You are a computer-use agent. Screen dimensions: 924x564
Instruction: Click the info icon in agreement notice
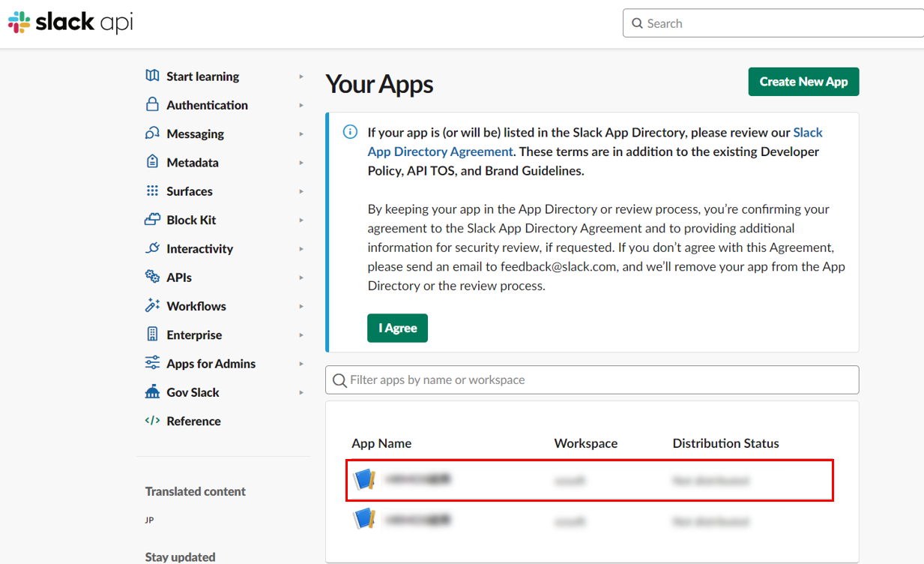point(350,132)
